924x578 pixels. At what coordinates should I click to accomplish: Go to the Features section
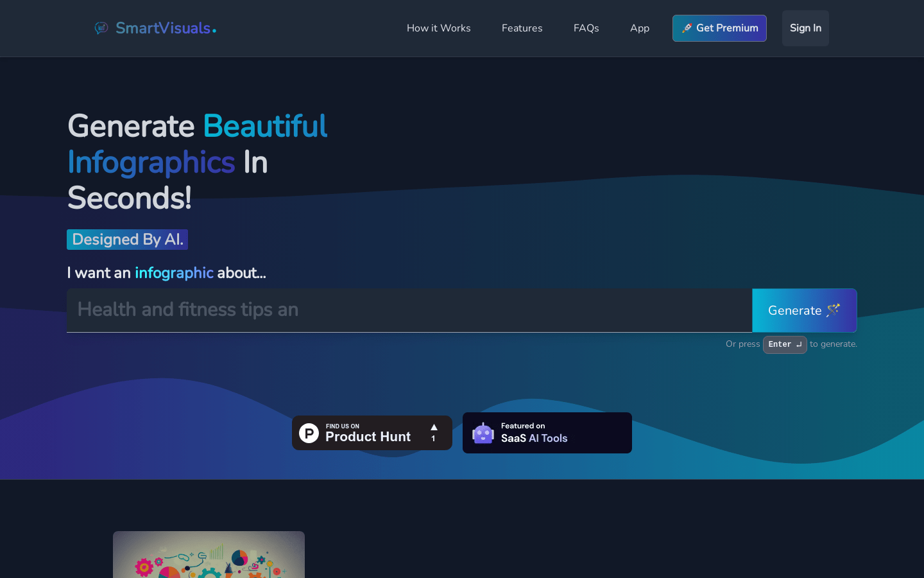522,28
